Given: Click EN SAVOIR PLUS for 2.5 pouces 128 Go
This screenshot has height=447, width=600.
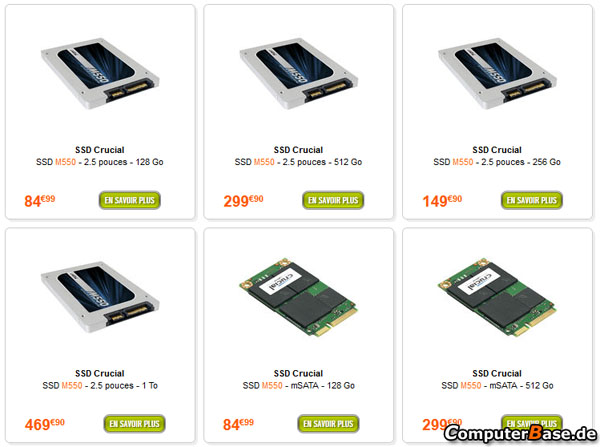Looking at the screenshot, I should click(130, 200).
